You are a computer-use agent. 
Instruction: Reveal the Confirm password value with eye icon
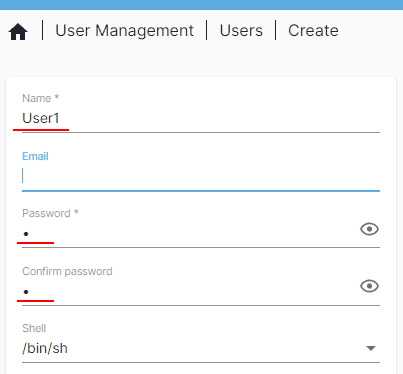[x=369, y=286]
